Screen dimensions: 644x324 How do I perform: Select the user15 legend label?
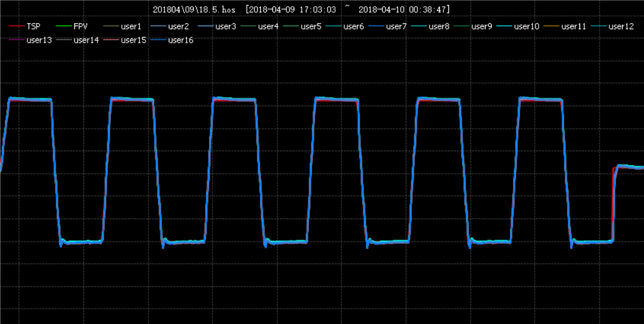(133, 40)
